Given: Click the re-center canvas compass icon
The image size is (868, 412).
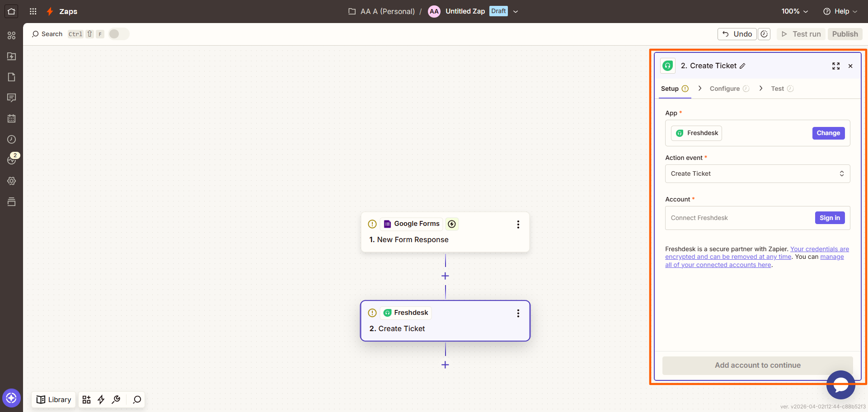Looking at the screenshot, I should [12, 398].
